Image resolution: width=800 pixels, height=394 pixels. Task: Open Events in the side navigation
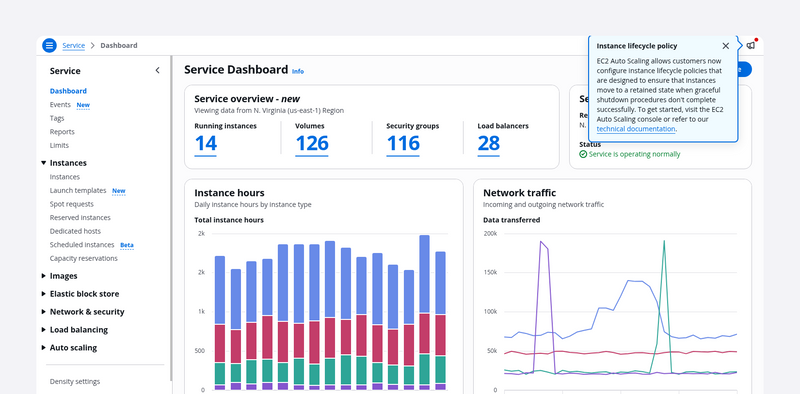click(x=60, y=105)
